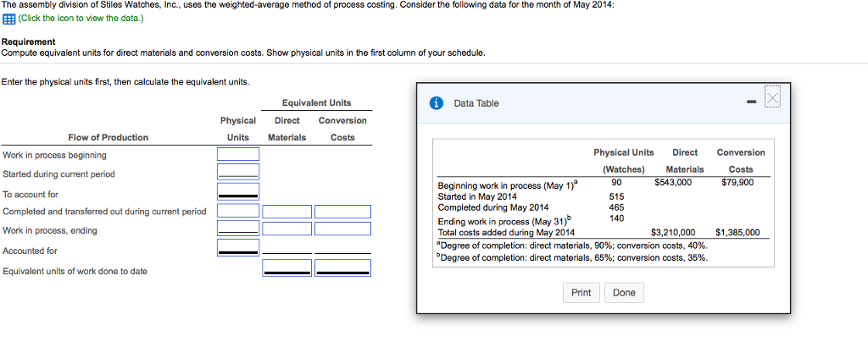Select Work in process ending physical units field

click(x=238, y=228)
